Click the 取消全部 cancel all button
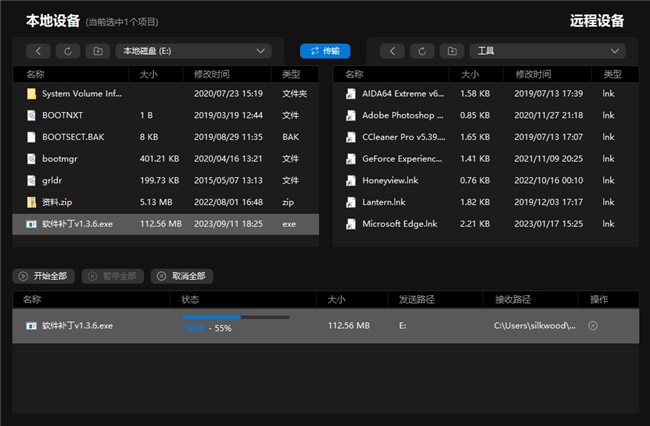Screen dimensions: 650x426 pos(182,276)
